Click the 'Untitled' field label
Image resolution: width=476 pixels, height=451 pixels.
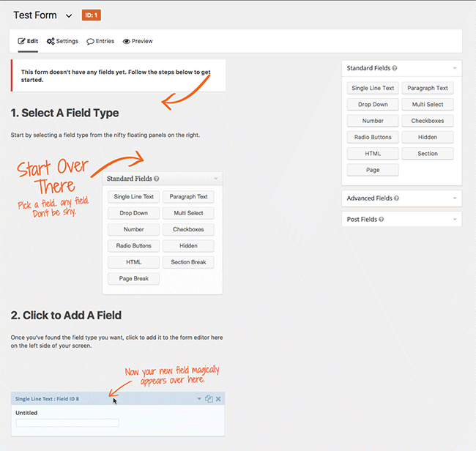coord(26,413)
